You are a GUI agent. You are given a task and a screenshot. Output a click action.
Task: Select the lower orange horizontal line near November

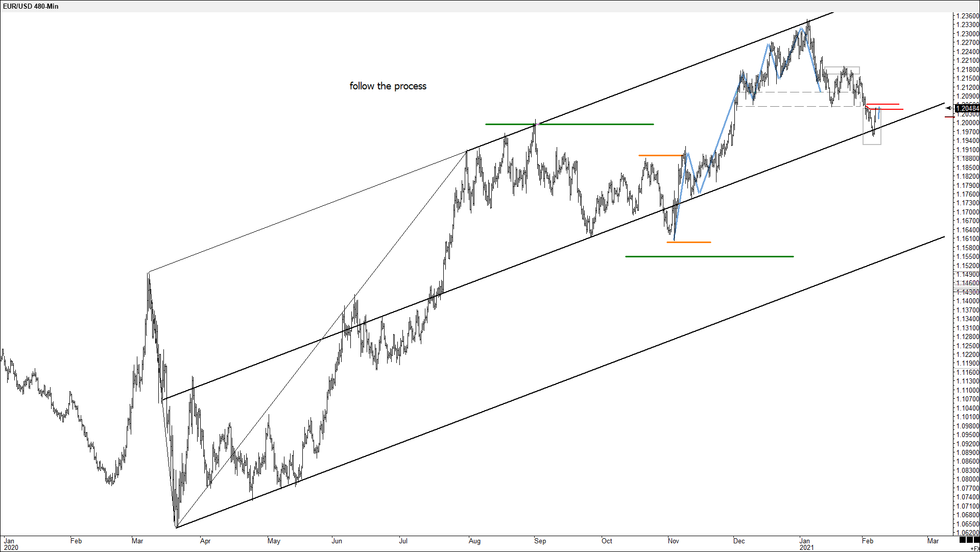(688, 242)
